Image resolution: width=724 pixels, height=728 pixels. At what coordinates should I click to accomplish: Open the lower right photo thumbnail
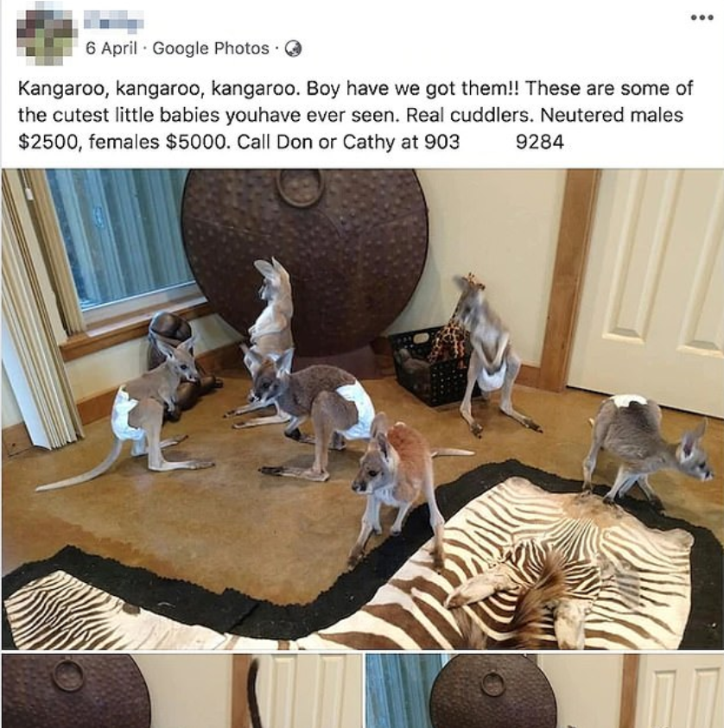(x=544, y=691)
